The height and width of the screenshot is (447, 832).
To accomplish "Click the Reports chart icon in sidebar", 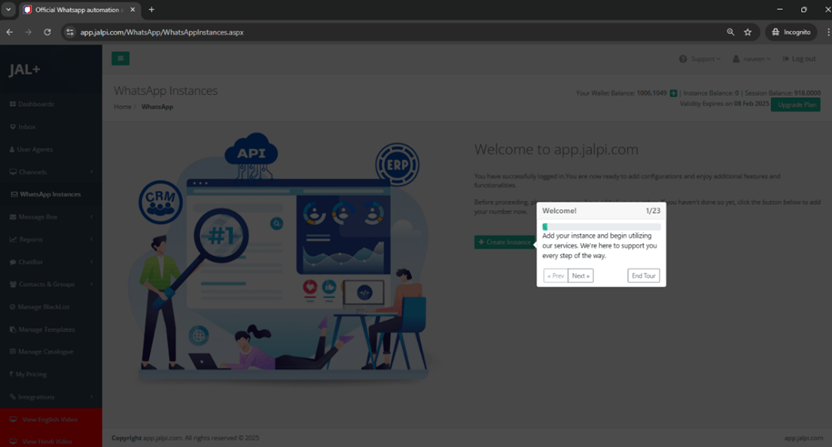I will 13,239.
